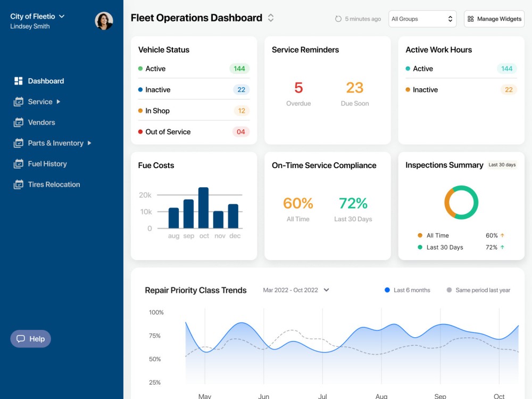
Task: Click the Inactive vehicles count 22 badge
Action: click(x=241, y=89)
